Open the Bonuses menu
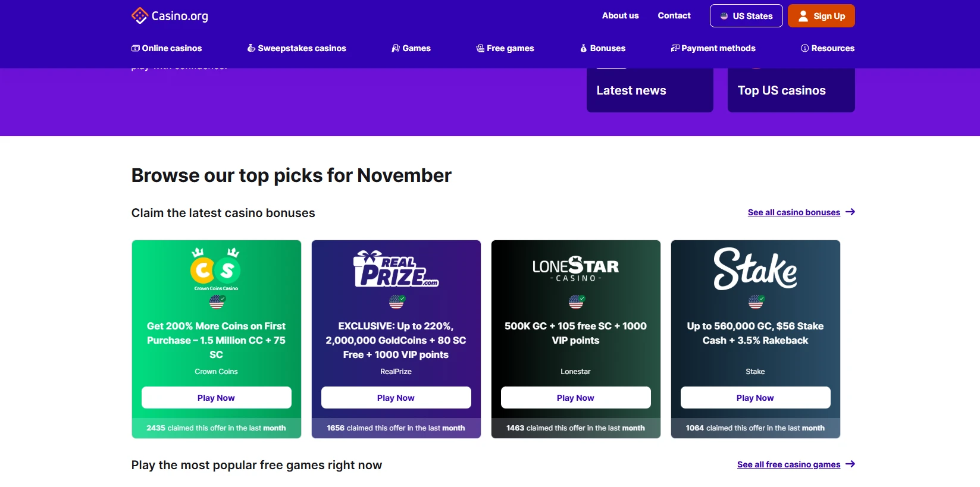The image size is (980, 487). coord(603,48)
